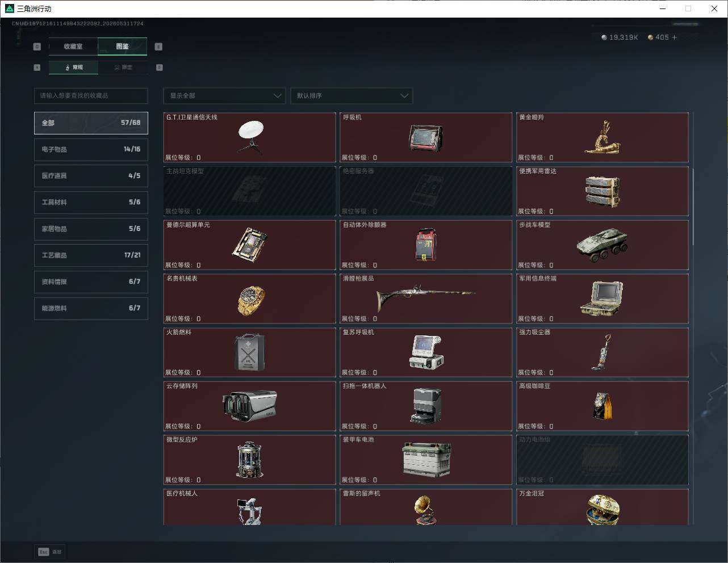
Task: Select the 名贵机械表 gold watch card
Action: 250,299
